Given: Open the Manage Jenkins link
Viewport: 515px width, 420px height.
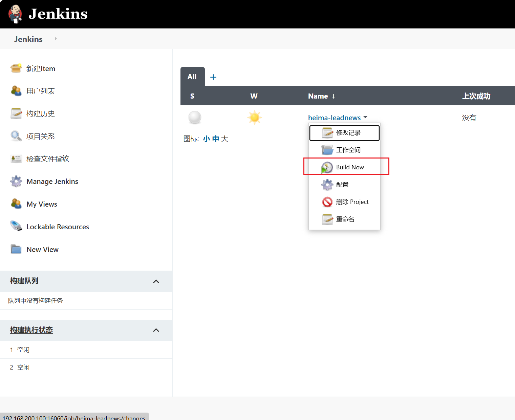Looking at the screenshot, I should [52, 182].
